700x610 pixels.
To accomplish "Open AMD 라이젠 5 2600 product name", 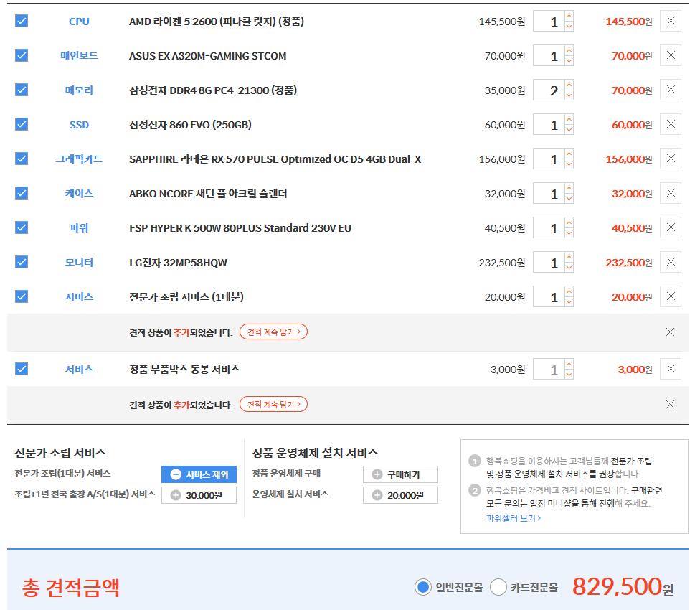I will pos(217,22).
